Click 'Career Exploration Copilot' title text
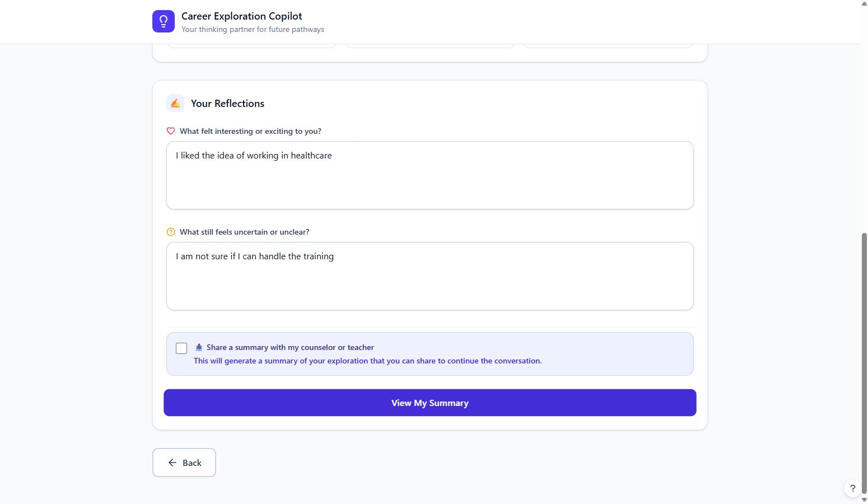The width and height of the screenshot is (868, 504). [242, 16]
